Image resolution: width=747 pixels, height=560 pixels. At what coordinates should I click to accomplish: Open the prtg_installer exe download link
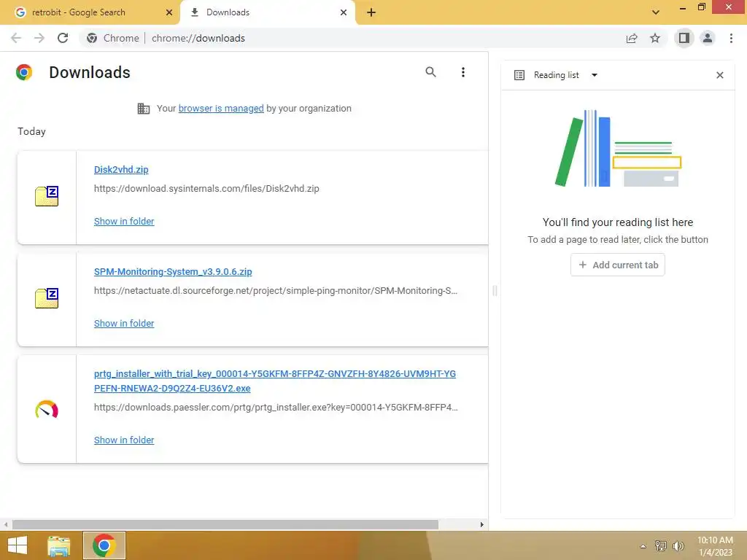275,381
